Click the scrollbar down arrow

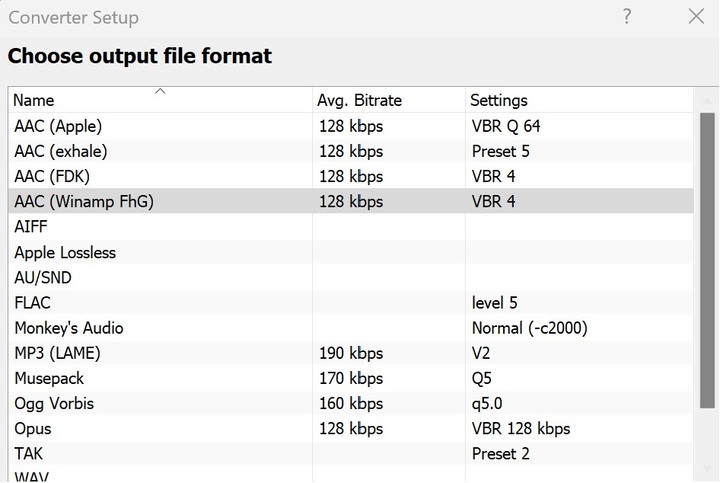point(707,468)
